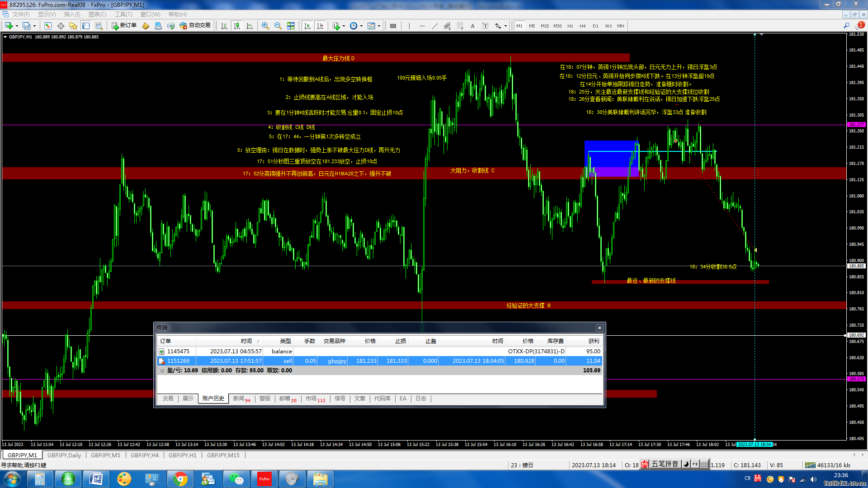Viewport: 868px width, 488px height.
Task: Expand the periods dropdown arrow
Action: 361,26
